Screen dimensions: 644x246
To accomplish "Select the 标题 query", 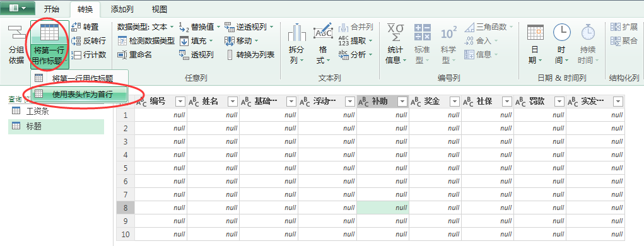I will click(x=56, y=127).
